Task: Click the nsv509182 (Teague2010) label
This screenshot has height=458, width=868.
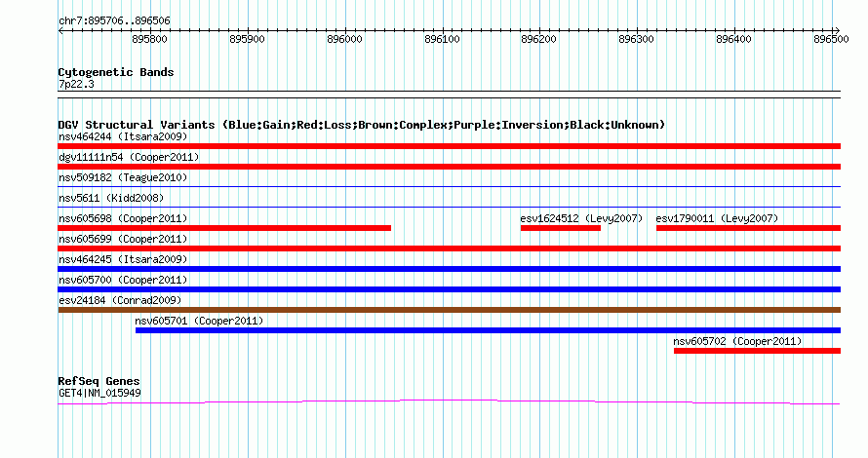Action: [123, 177]
